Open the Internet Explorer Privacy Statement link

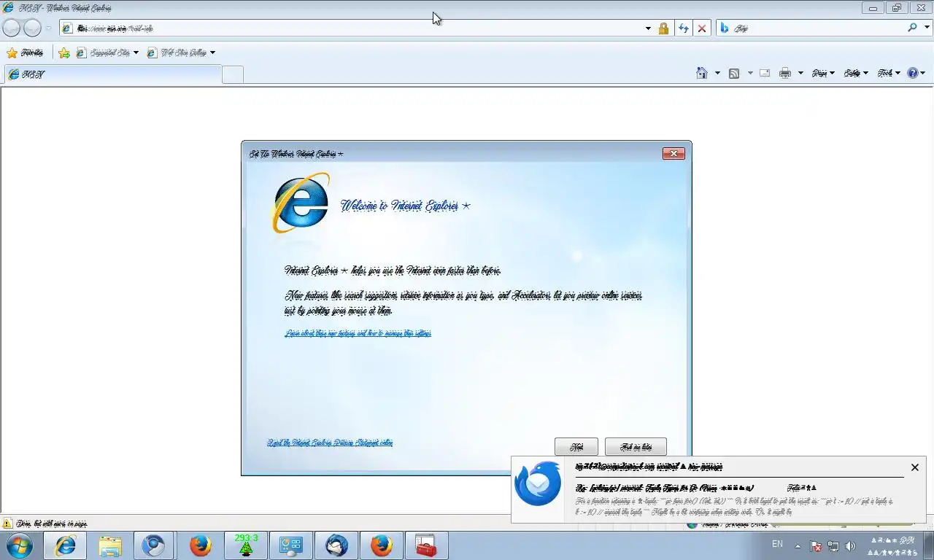point(330,443)
